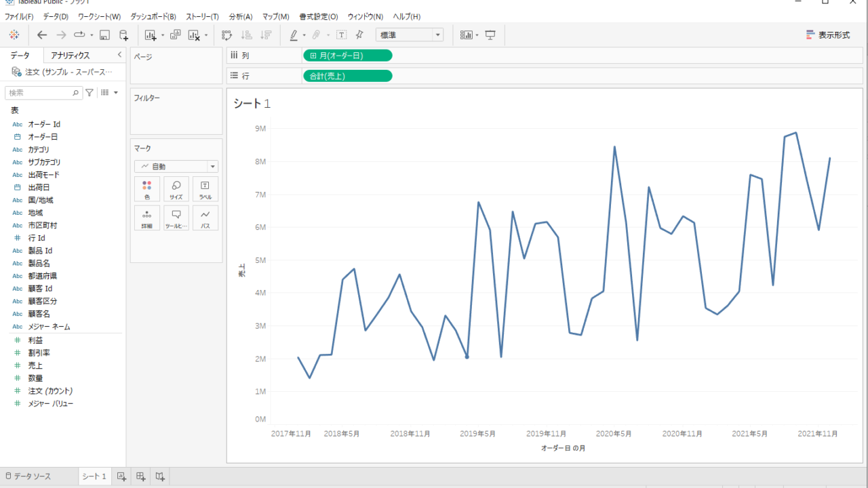Collapse the Data pane with chevron
The width and height of the screenshot is (868, 488).
[119, 55]
